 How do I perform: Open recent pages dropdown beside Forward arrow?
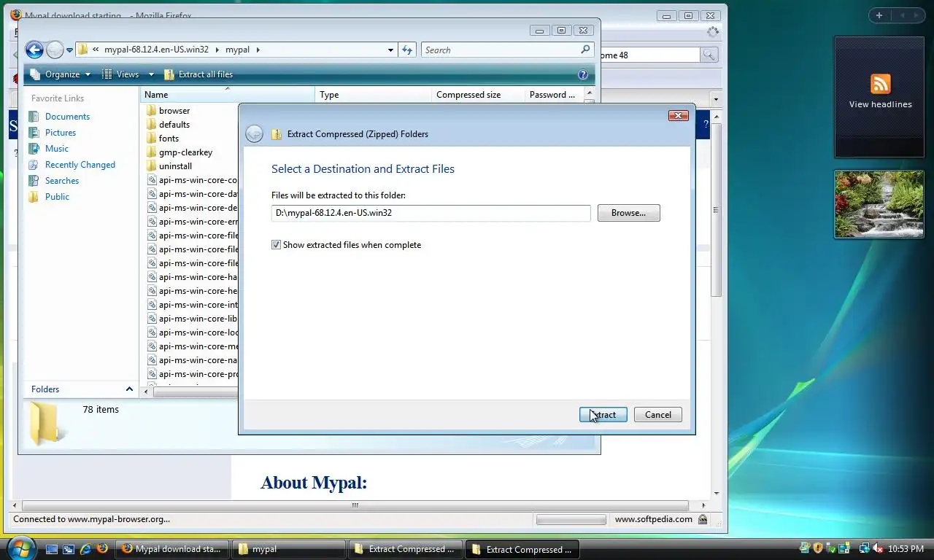pyautogui.click(x=70, y=50)
